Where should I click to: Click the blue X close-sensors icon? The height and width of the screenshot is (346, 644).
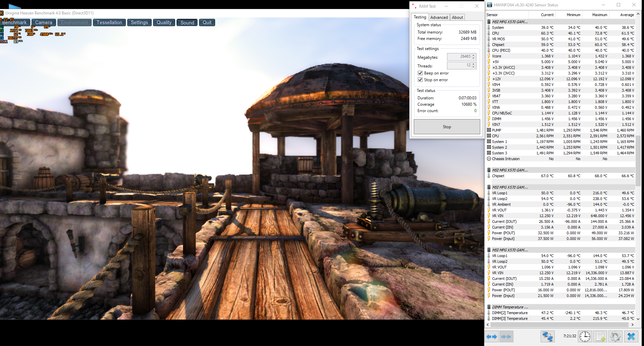tap(631, 336)
